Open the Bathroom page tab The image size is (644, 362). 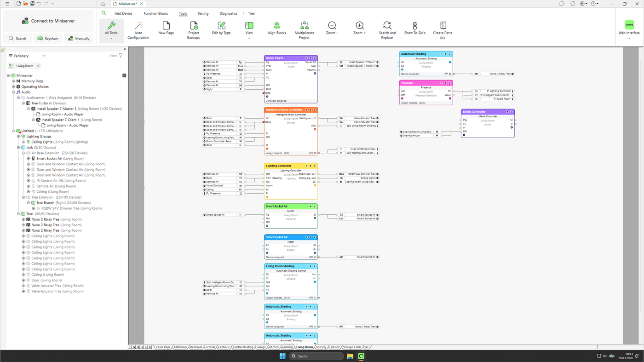180,347
